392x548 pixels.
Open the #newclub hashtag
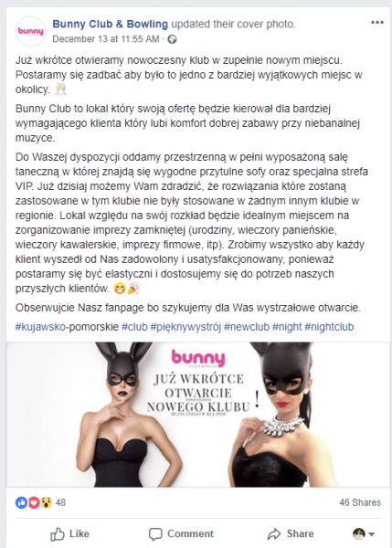click(x=247, y=327)
